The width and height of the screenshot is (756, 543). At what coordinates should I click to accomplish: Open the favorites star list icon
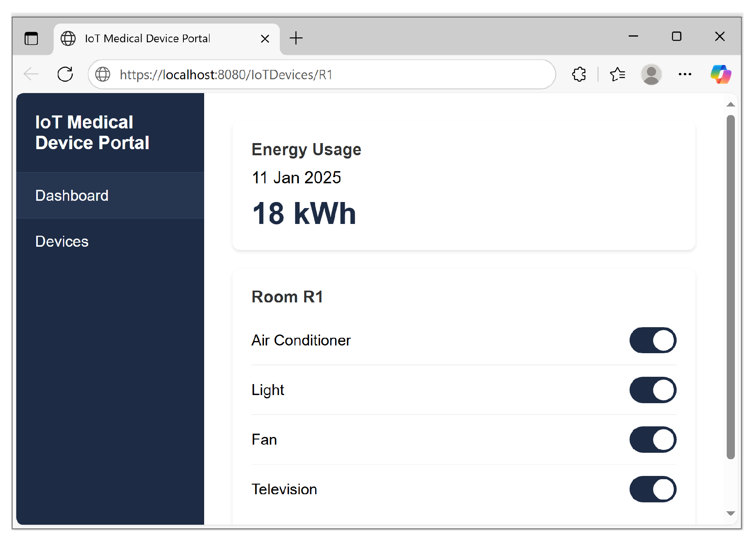coord(617,74)
